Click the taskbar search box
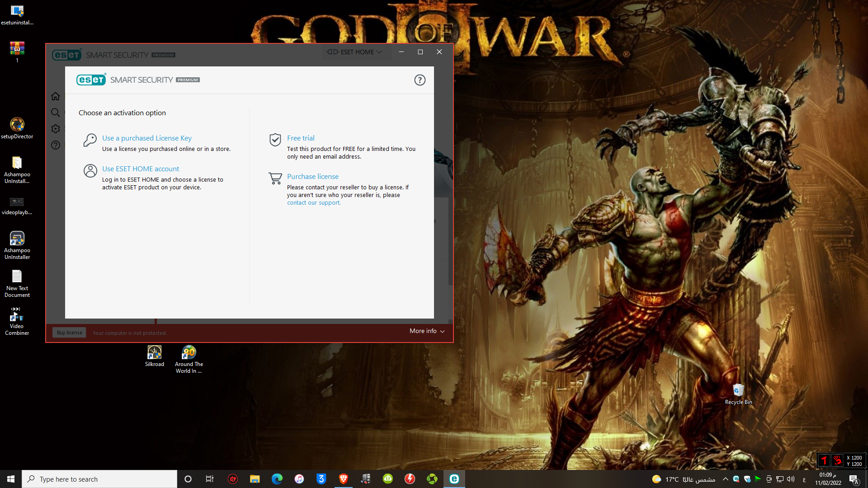This screenshot has width=868, height=488. (99, 479)
